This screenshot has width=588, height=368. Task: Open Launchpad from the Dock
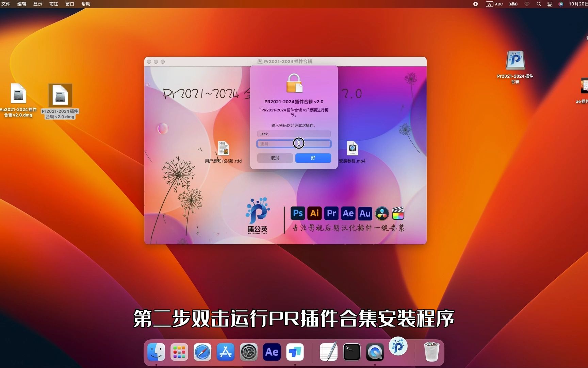tap(179, 352)
